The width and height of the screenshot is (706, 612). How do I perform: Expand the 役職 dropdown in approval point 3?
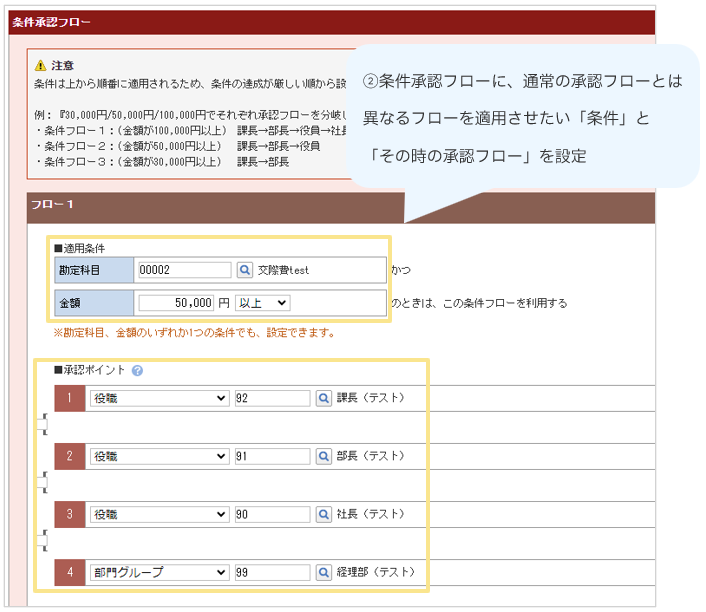(x=158, y=514)
